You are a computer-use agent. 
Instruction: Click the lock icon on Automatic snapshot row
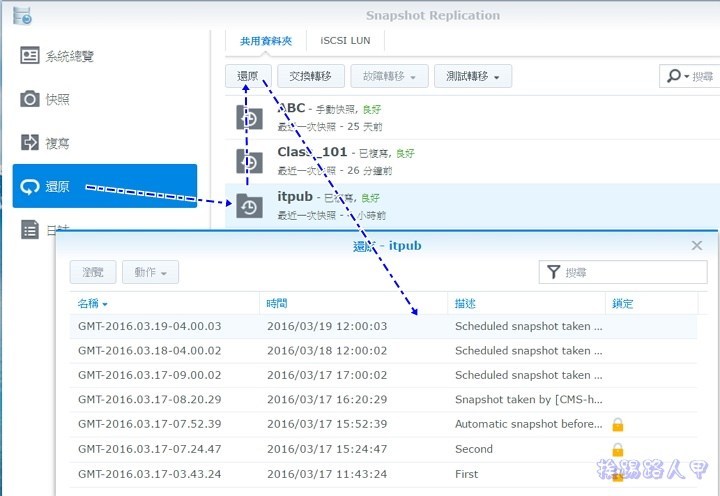point(618,424)
